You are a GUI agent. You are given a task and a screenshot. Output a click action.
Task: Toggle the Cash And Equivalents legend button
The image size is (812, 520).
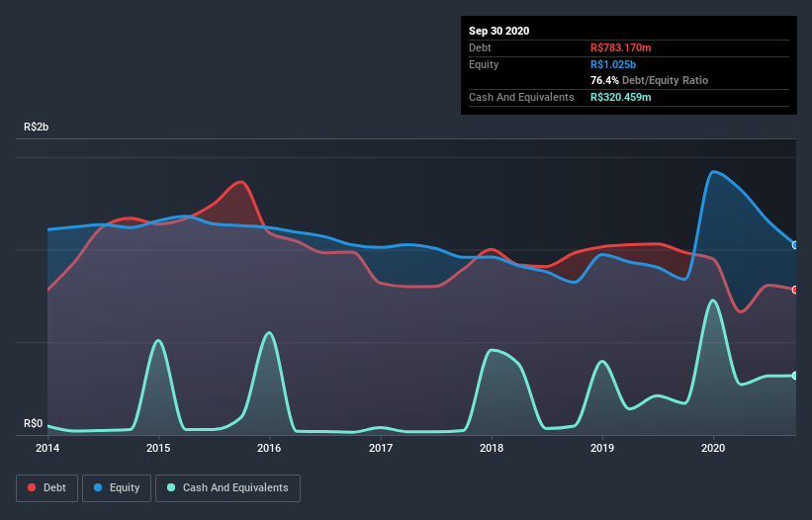pyautogui.click(x=227, y=488)
